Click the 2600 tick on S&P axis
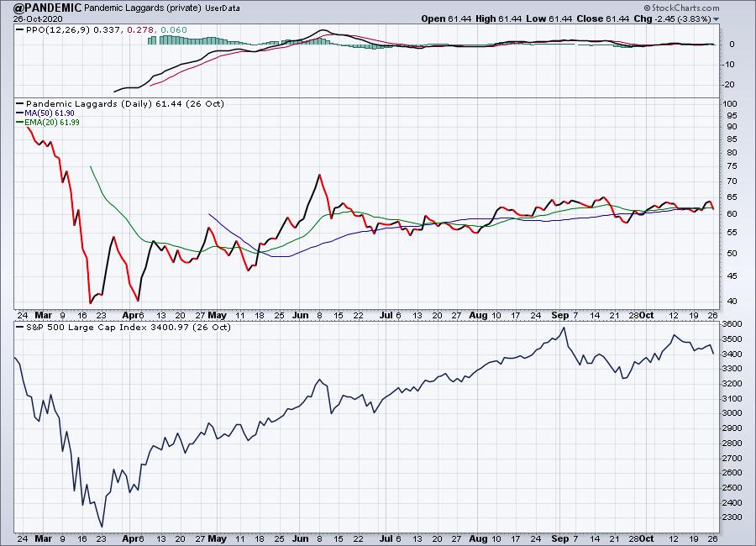The width and height of the screenshot is (756, 546). tap(732, 473)
